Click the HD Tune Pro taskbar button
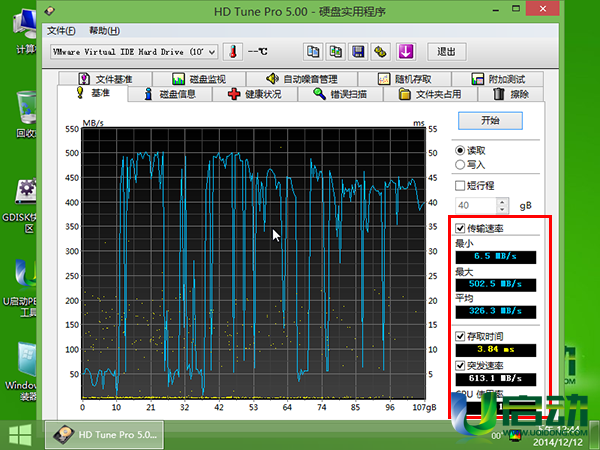The image size is (600, 450). 104,435
